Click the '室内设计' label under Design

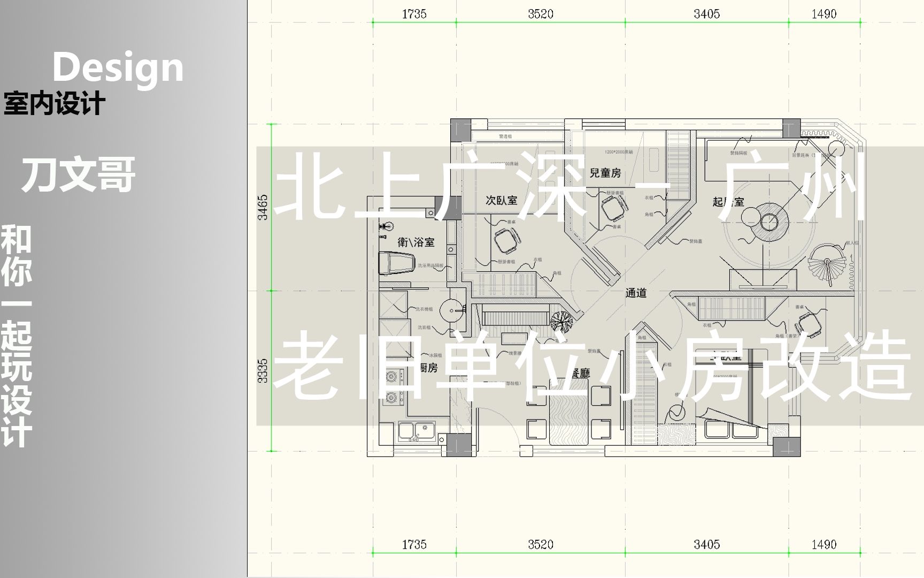coord(55,103)
